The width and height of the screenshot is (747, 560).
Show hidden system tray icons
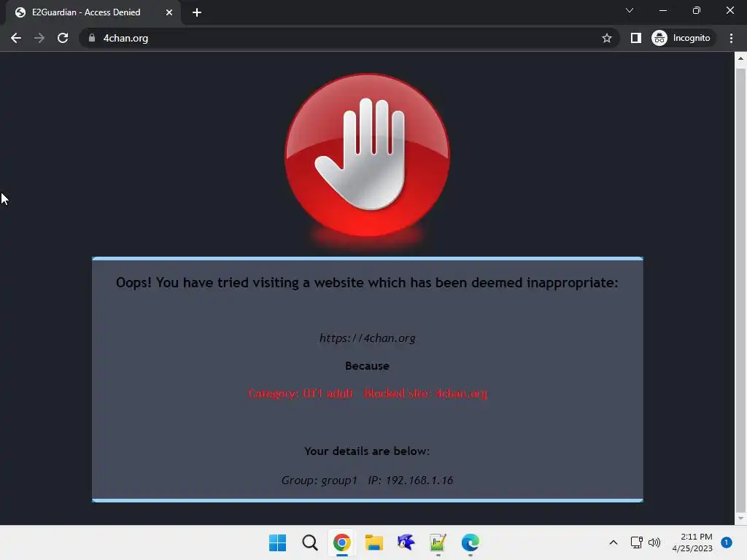[614, 542]
